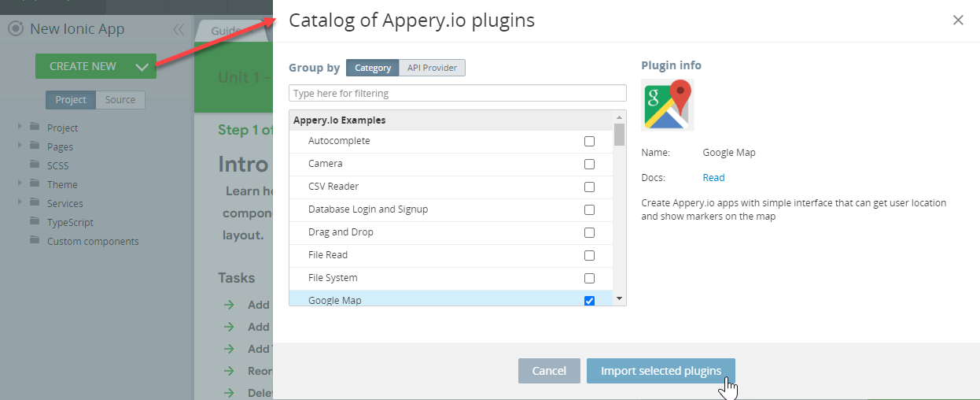Click the TypeScript folder icon
This screenshot has width=980, height=400.
pos(35,221)
